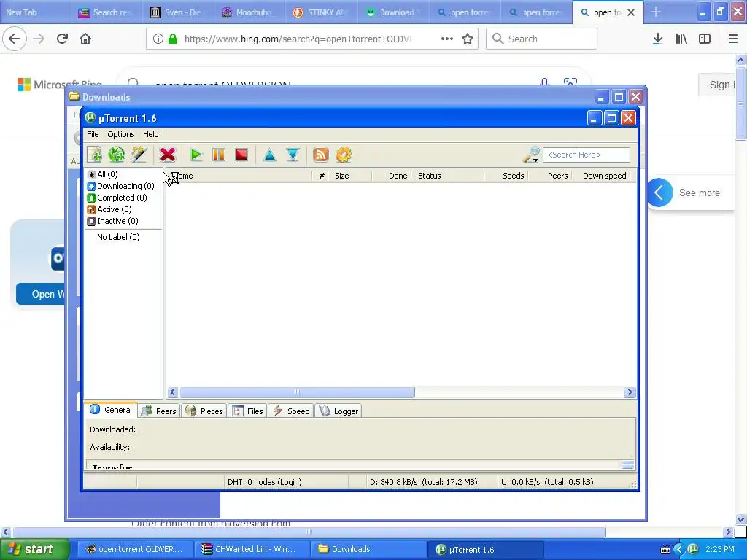Select the No Label (0) entry

[118, 237]
